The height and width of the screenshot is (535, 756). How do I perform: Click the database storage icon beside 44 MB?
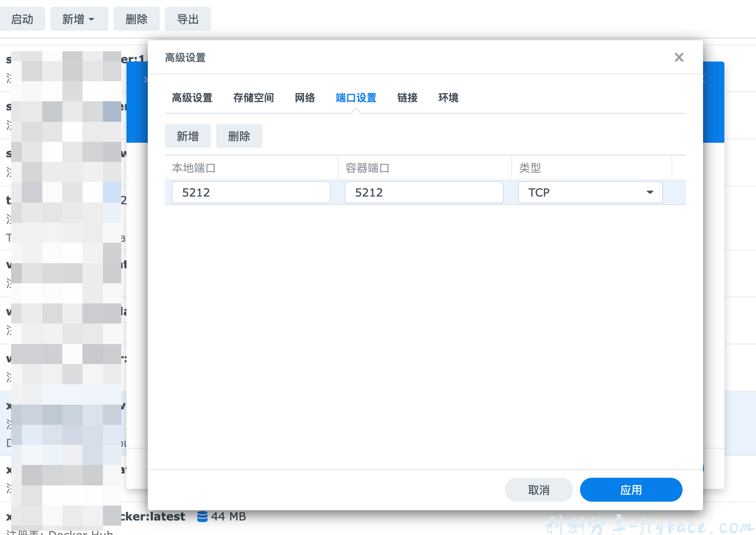202,516
